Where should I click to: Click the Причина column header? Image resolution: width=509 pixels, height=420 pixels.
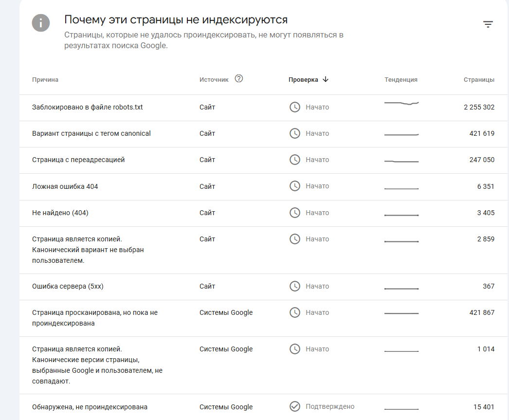[x=45, y=80]
